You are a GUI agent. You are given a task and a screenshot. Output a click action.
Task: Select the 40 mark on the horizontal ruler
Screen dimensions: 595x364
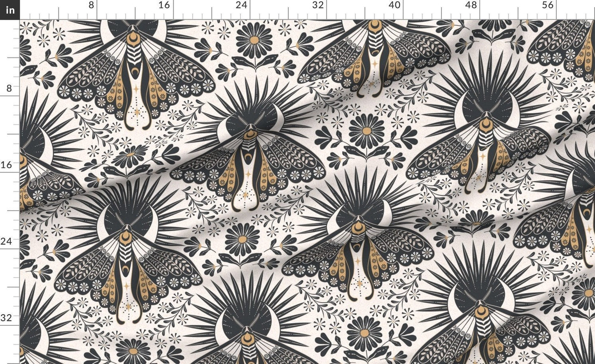[x=394, y=5]
